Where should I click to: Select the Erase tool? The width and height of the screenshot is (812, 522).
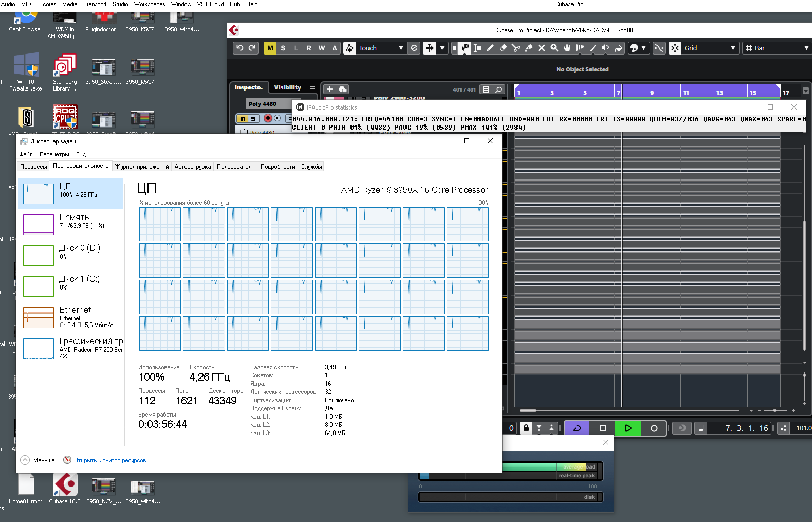(503, 48)
